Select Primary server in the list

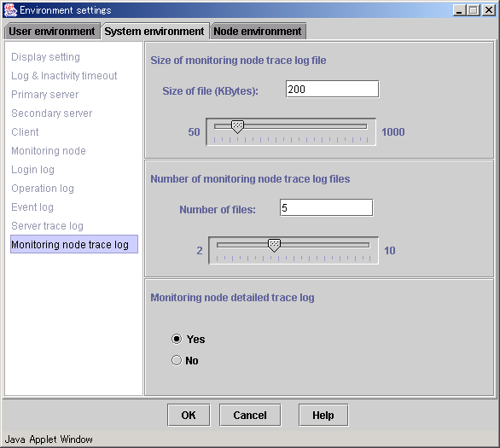(x=45, y=95)
